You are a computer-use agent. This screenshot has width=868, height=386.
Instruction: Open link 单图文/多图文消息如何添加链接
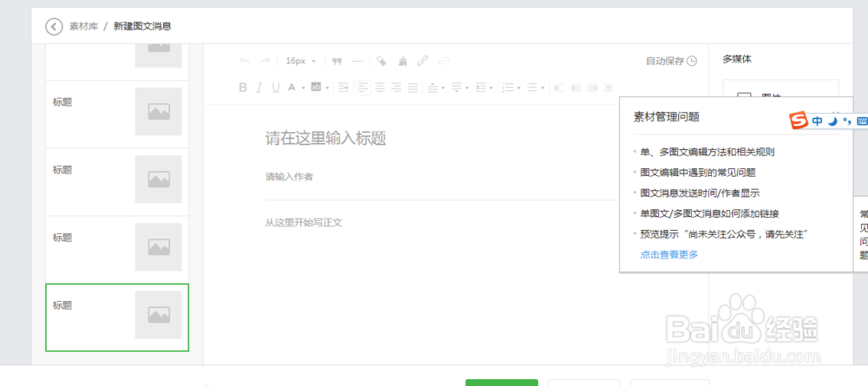[x=710, y=213]
